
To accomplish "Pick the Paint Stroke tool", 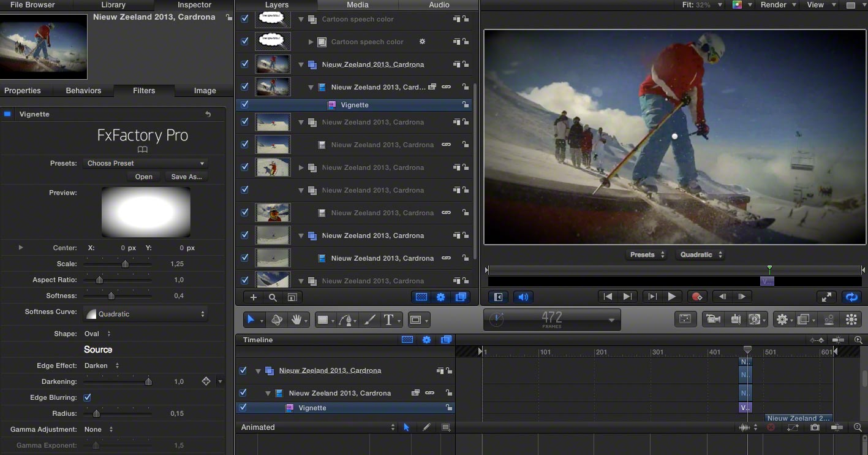I will coord(370,319).
